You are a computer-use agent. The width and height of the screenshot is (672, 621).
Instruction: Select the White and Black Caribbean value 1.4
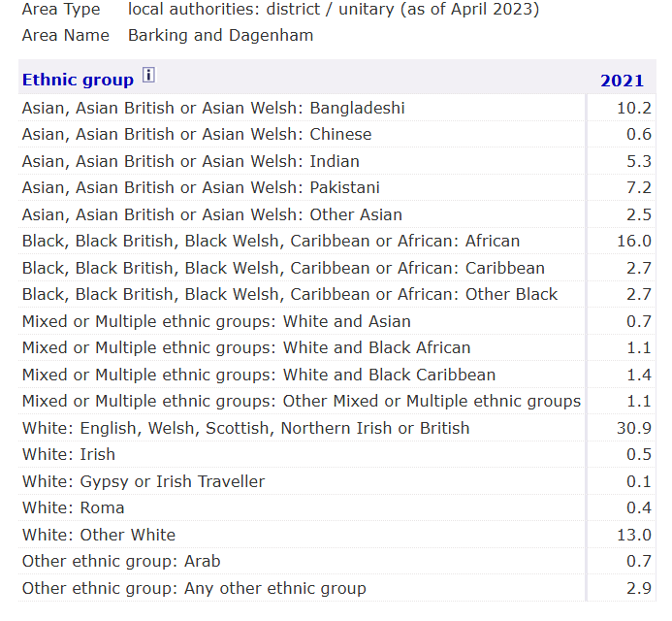639,376
